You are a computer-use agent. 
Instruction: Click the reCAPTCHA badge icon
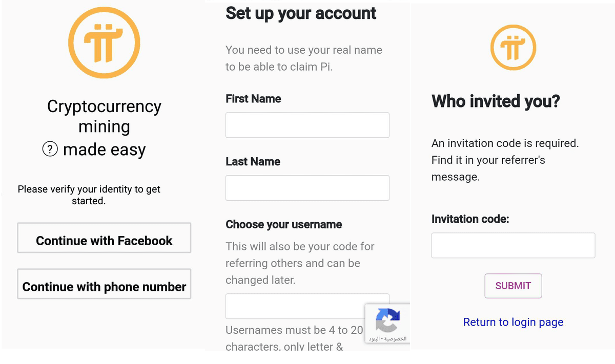coord(387,319)
